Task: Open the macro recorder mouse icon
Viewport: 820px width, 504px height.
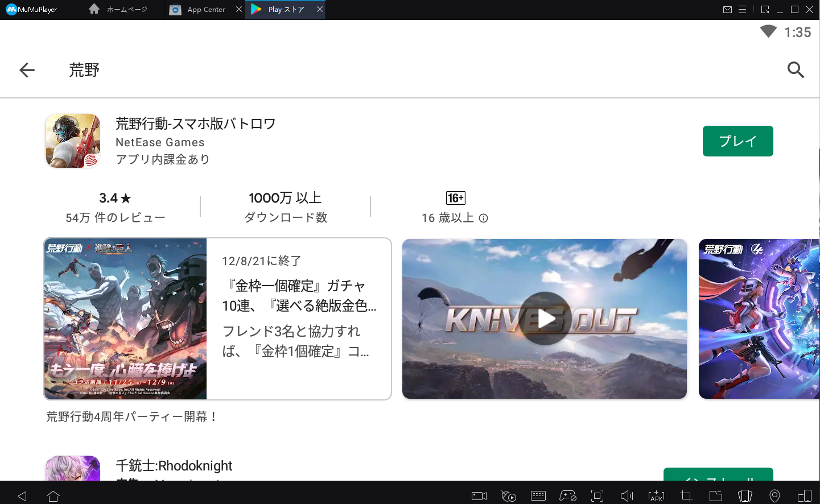Action: click(509, 496)
